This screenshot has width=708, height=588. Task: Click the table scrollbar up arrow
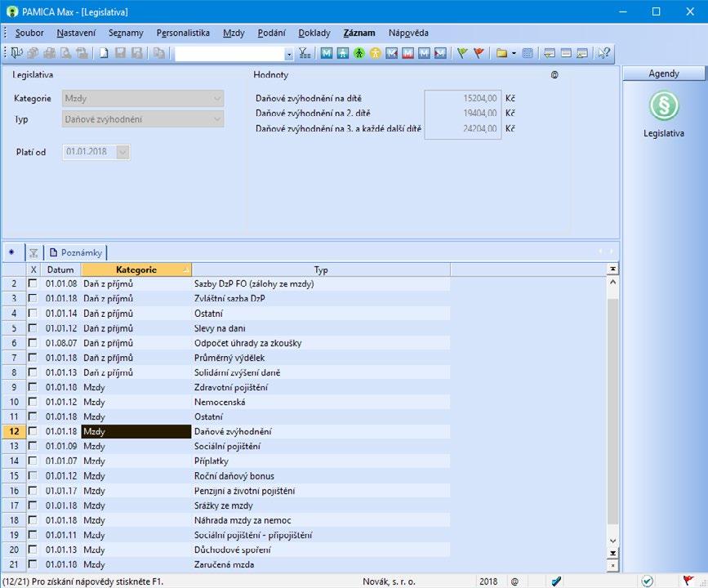tap(612, 282)
